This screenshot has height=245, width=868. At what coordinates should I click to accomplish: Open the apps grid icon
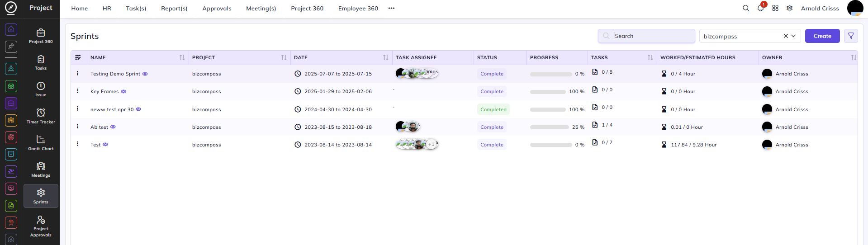click(x=775, y=8)
